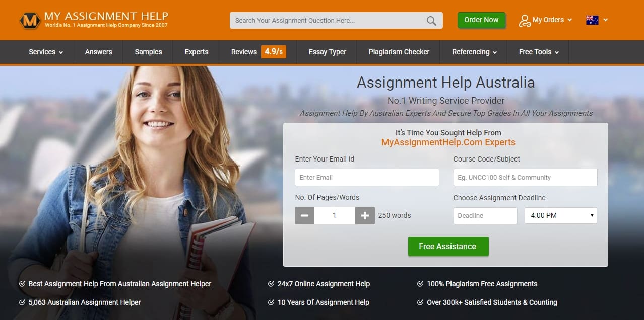Screen dimensions: 644x320
Task: Select the Experts menu item
Action: pos(197,52)
